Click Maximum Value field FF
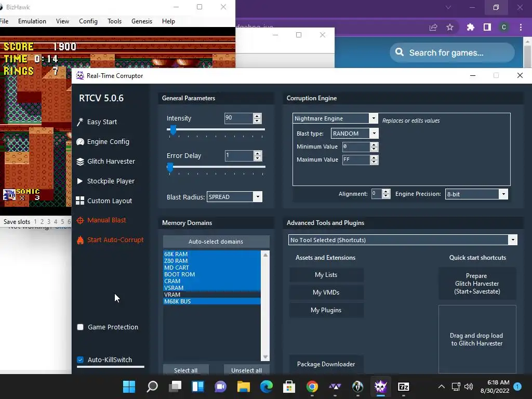 (356, 159)
